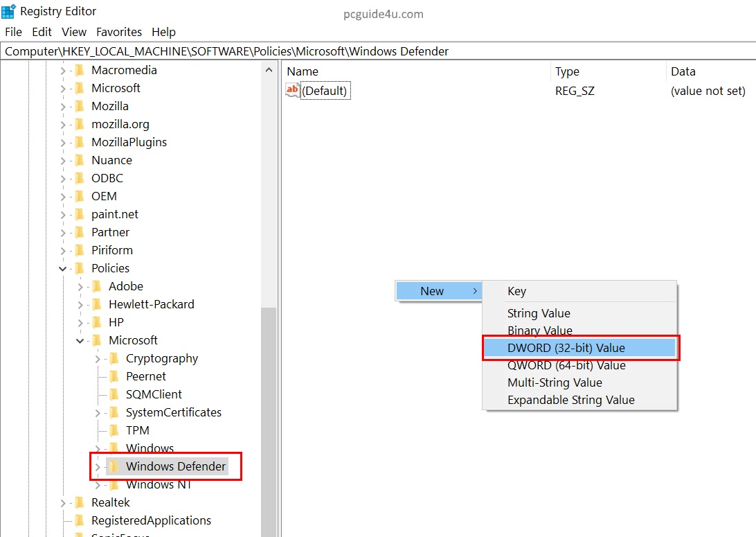
Task: Expand the Windows Defender key
Action: pyautogui.click(x=97, y=466)
